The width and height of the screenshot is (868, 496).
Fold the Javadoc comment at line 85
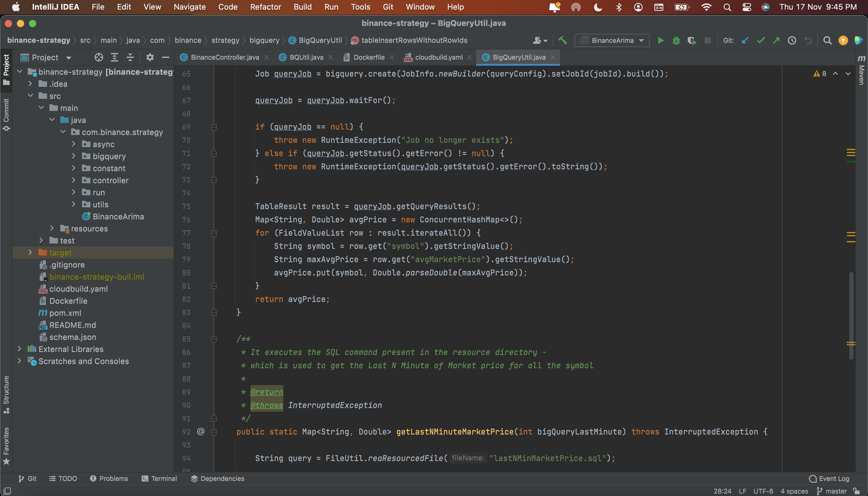(214, 339)
